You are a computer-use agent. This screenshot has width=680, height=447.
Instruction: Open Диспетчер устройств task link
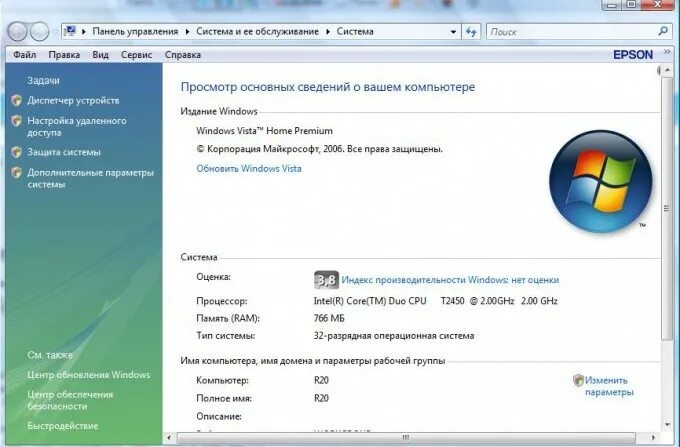73,101
